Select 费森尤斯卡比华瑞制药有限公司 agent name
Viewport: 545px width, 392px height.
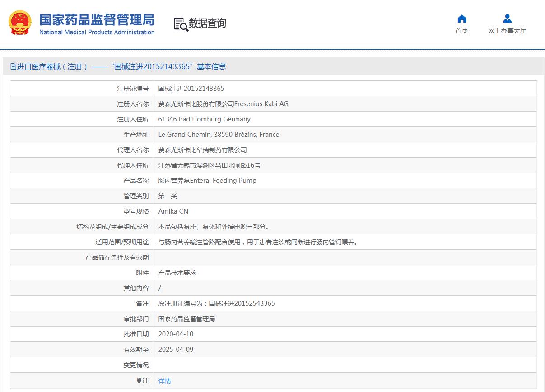pyautogui.click(x=202, y=150)
